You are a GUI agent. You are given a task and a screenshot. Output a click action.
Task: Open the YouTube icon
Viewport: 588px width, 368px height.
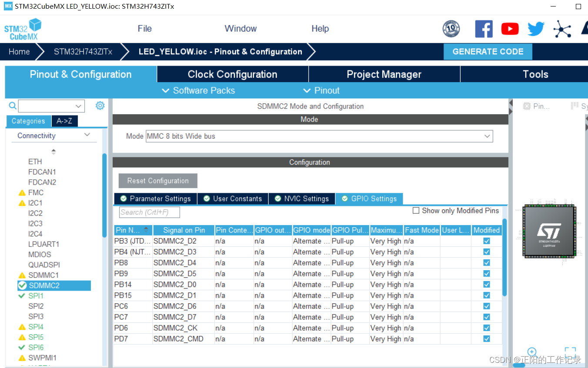(x=510, y=29)
